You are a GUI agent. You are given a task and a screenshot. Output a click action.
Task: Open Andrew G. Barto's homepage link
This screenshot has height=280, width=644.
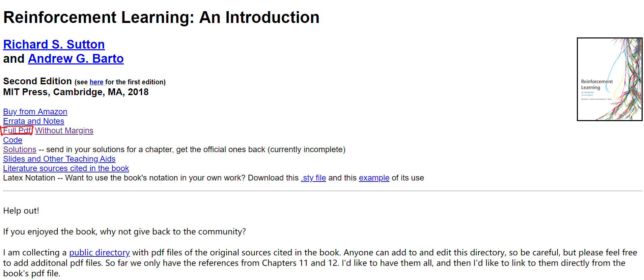click(76, 58)
